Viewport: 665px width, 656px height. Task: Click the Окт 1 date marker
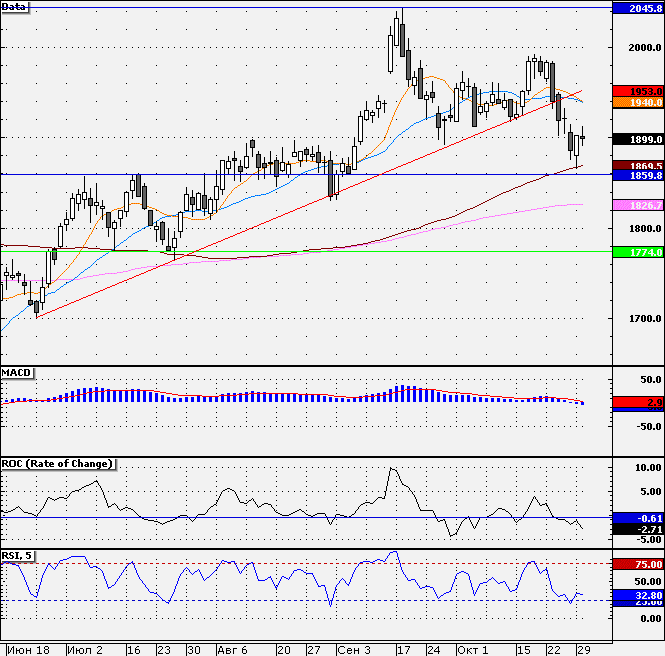pyautogui.click(x=472, y=650)
